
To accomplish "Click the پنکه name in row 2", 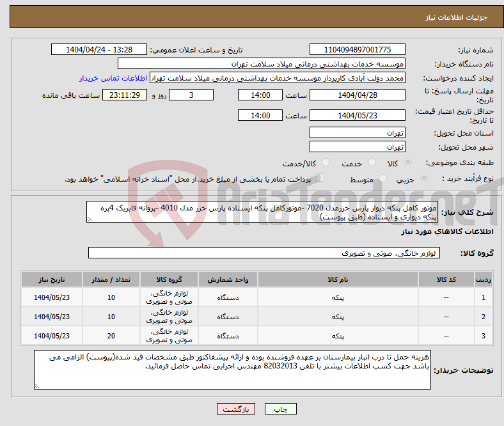I will (x=338, y=317).
